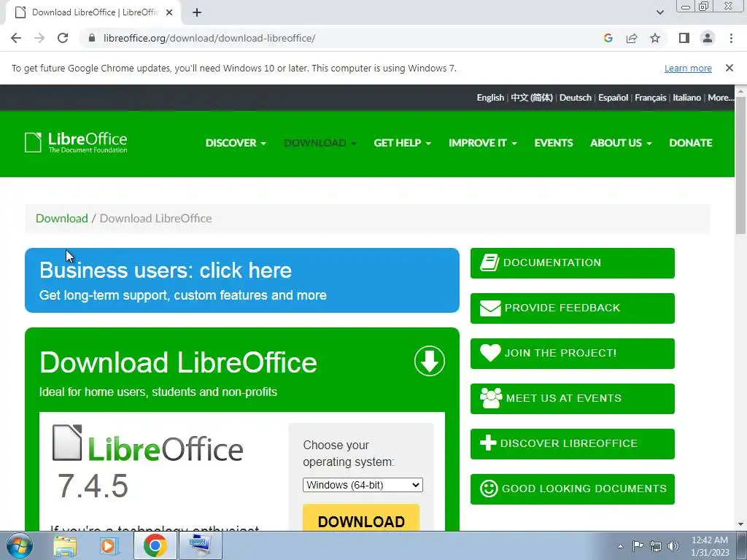
Task: Click the circular download arrow icon
Action: pos(429,361)
